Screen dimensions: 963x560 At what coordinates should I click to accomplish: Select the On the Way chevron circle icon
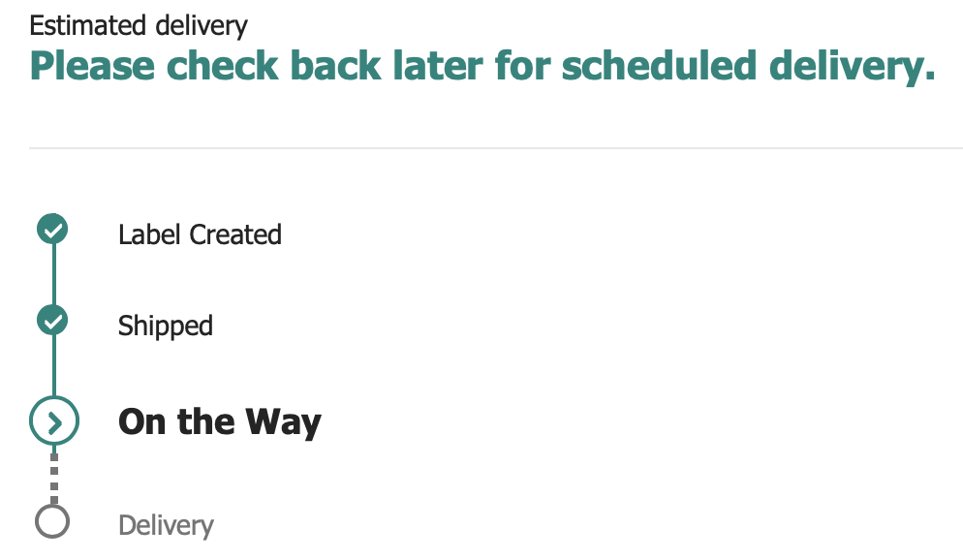point(54,421)
